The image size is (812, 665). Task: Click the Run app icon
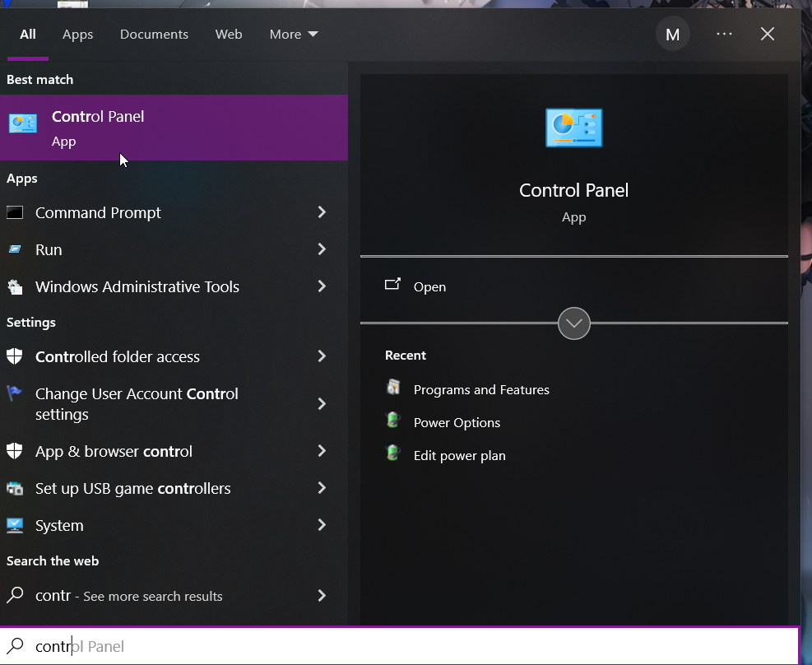[x=15, y=249]
